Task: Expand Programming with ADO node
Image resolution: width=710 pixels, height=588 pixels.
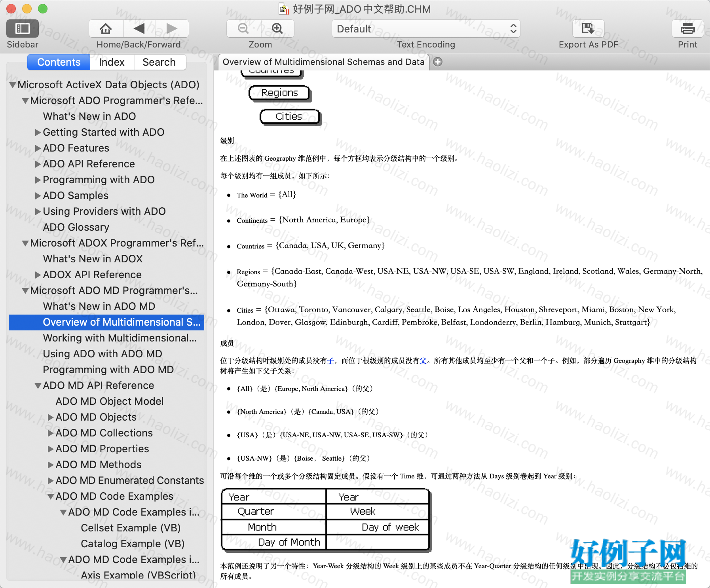Action: tap(38, 180)
